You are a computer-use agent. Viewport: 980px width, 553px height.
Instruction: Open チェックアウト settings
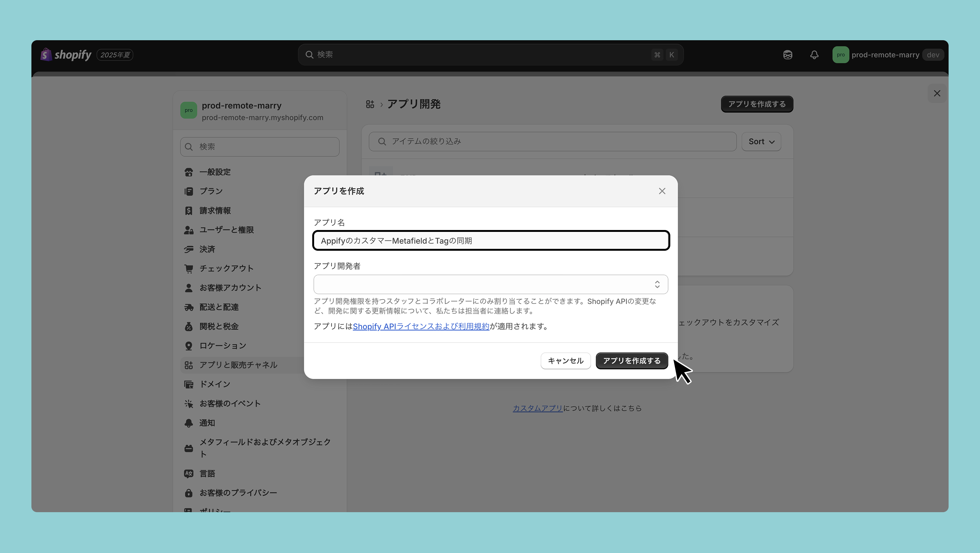pyautogui.click(x=226, y=268)
